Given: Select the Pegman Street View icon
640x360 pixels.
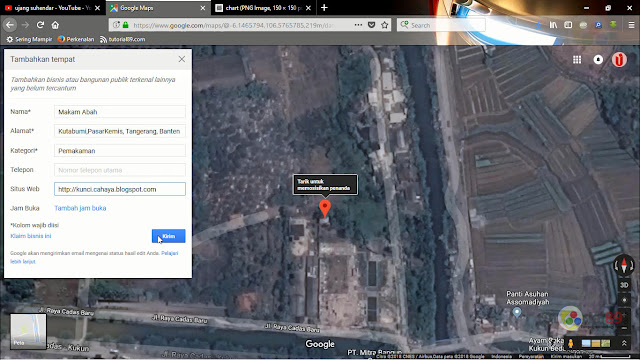Looking at the screenshot, I should pos(571,343).
